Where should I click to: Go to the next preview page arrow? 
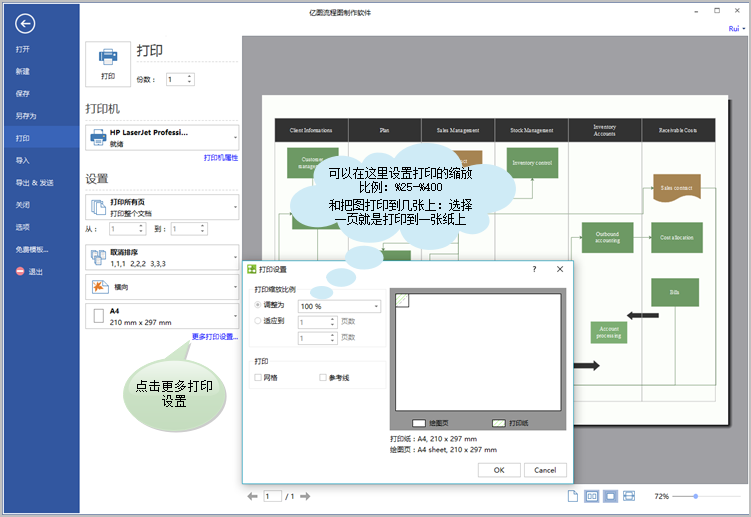click(305, 496)
